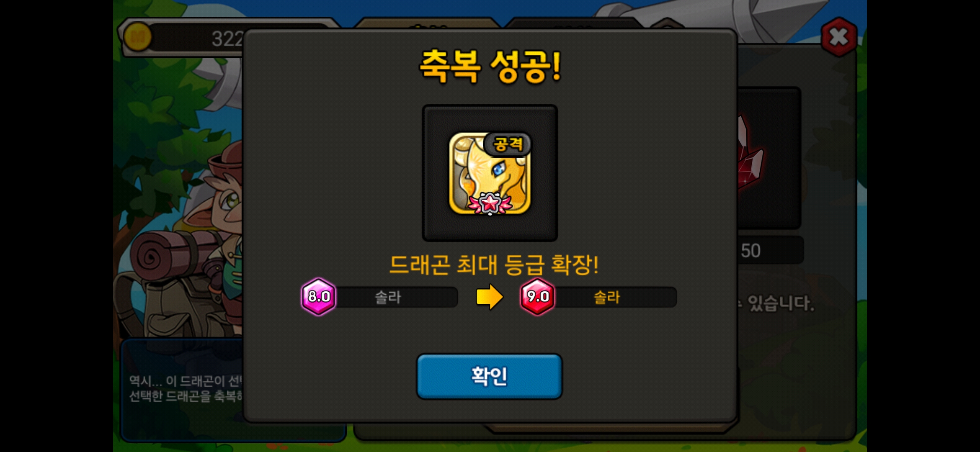Tap the yellow upgrade arrow
This screenshot has width=980, height=452.
pos(490,297)
